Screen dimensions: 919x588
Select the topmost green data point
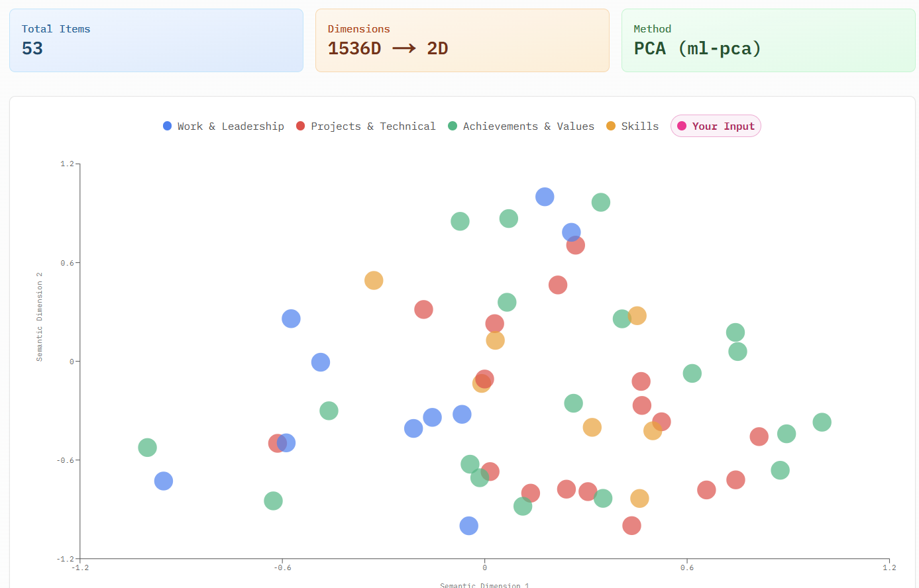pos(601,203)
